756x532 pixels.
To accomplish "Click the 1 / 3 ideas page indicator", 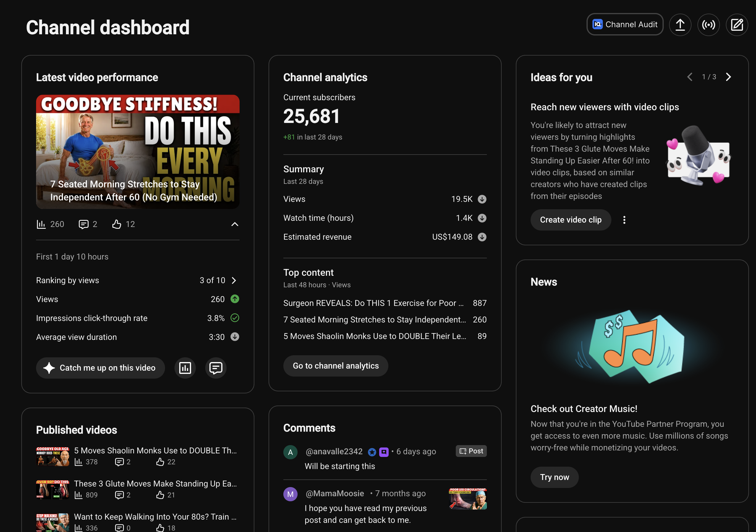I will point(709,77).
